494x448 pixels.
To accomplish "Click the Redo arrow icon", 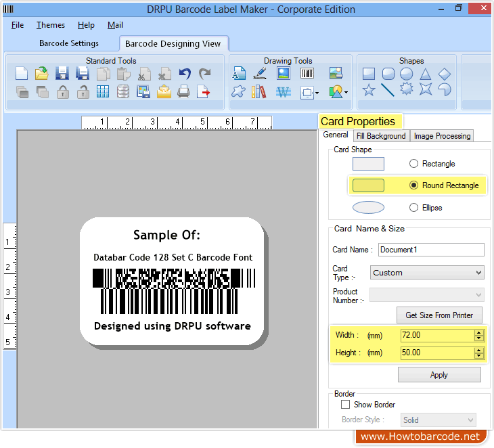I will click(205, 74).
